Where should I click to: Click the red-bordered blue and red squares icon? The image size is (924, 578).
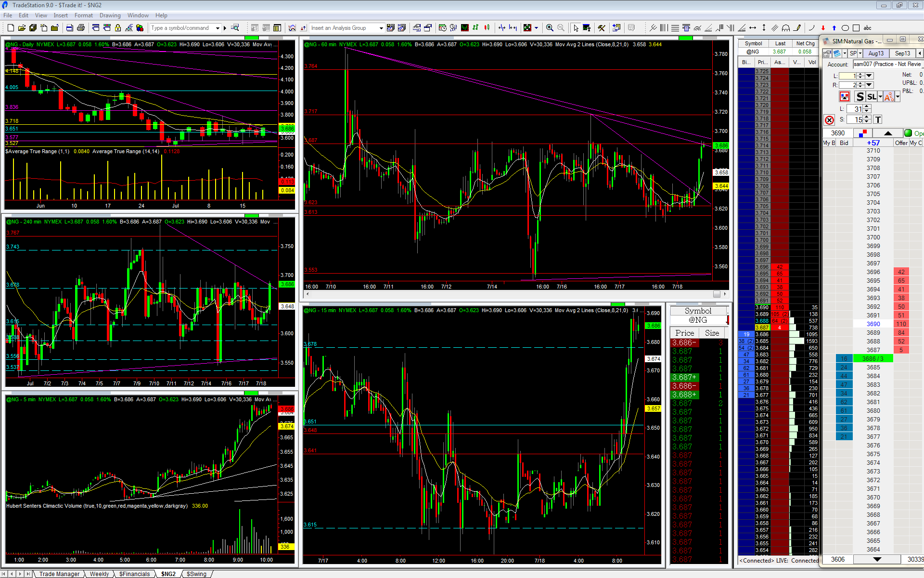[x=845, y=97]
